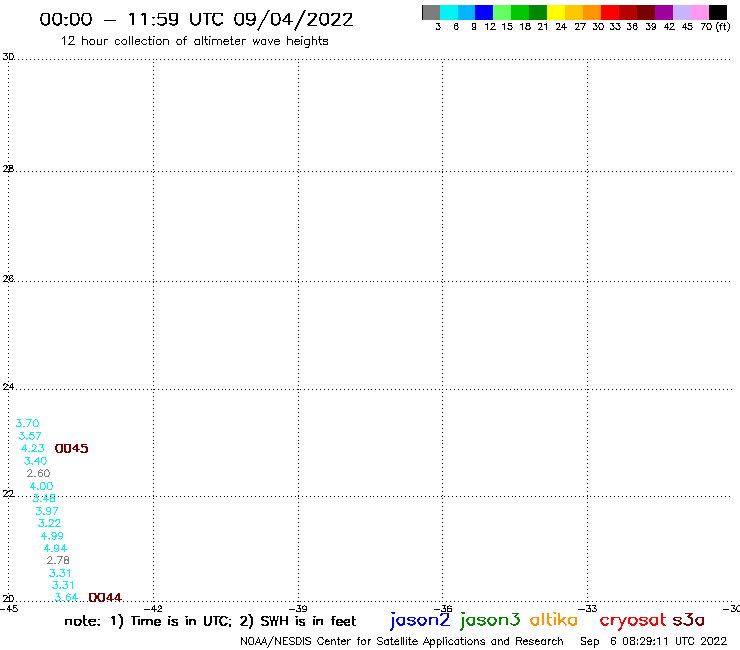Click the note 'Time is in UTC; SWH is in feet'
Viewport: 740px width, 650px height.
click(x=210, y=621)
